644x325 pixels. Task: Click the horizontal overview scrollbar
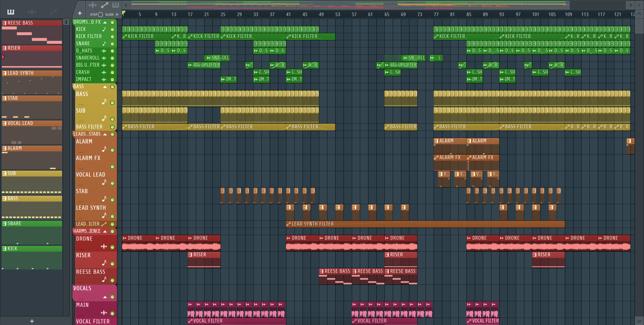coord(350,4)
